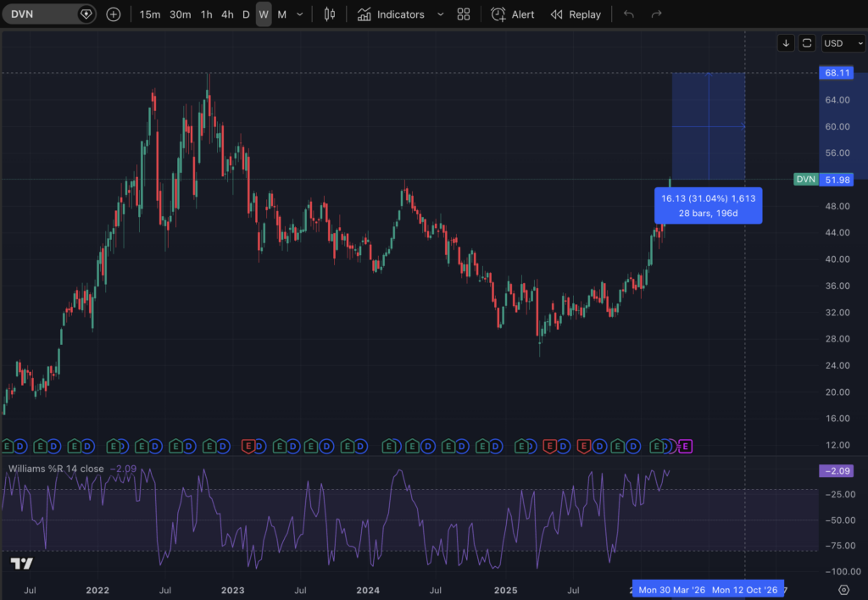Open the USD currency dropdown
This screenshot has width=868, height=600.
point(843,43)
